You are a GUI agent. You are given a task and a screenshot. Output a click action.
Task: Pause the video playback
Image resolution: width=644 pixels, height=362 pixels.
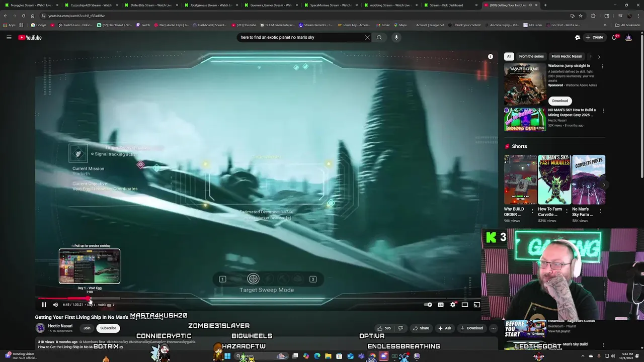[x=44, y=305]
